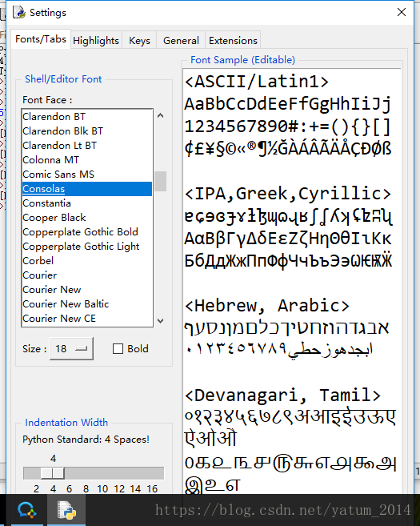Open the General tab
Viewport: 420px width, 526px height.
[181, 41]
